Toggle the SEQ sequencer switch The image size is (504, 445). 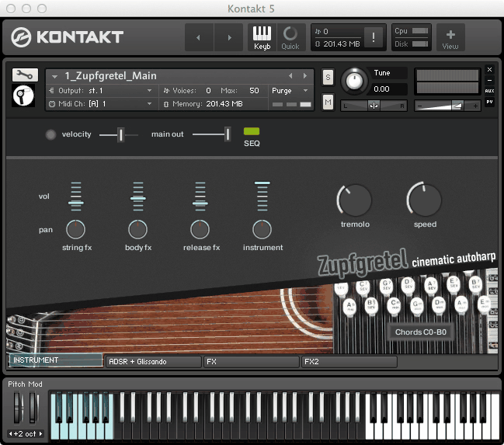click(x=252, y=131)
